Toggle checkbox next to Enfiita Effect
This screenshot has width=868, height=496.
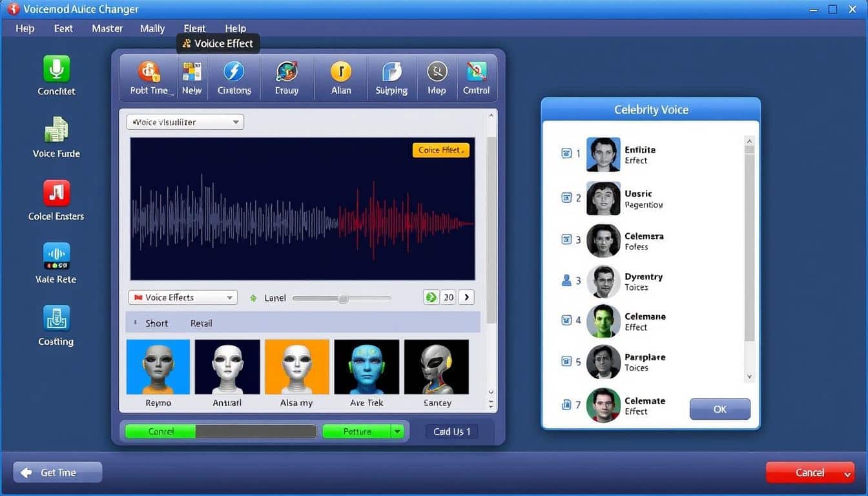pos(566,154)
